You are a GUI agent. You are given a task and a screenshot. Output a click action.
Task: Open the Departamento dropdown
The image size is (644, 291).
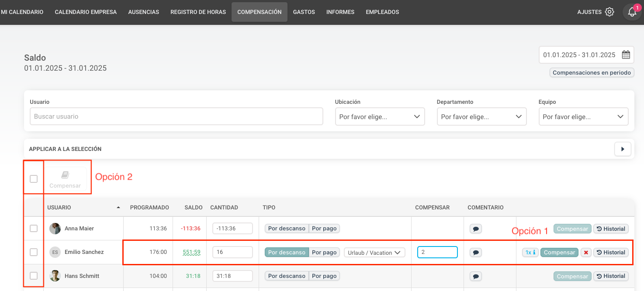[481, 117]
